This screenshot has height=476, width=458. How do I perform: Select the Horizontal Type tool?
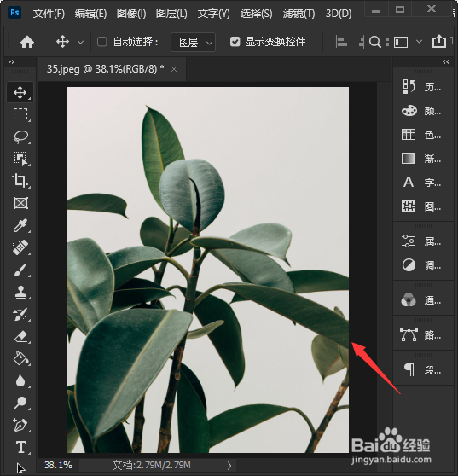(21, 447)
